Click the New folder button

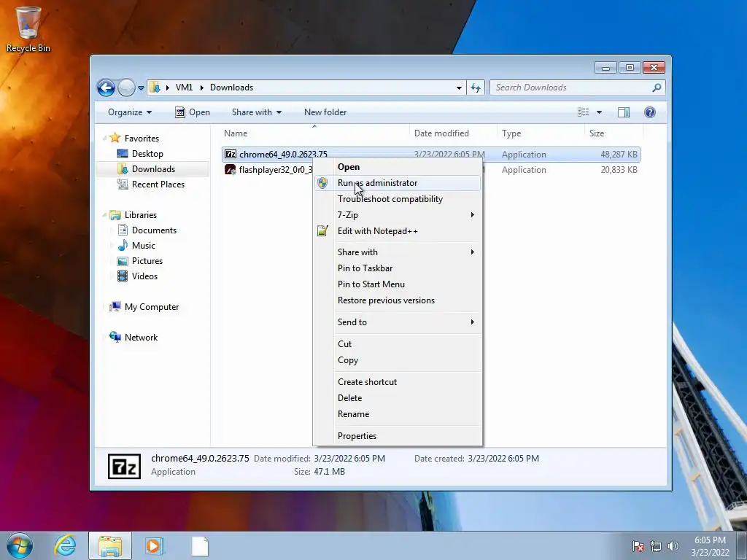coord(325,112)
